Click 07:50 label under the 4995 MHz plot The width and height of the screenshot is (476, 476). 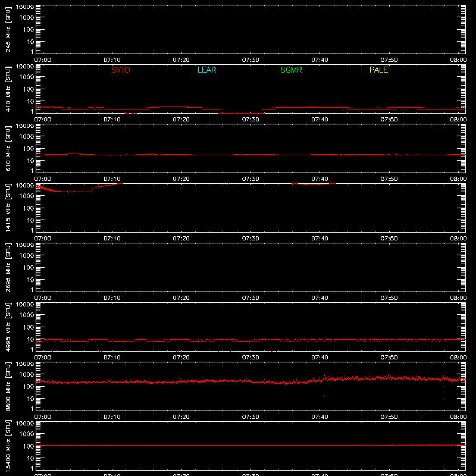(x=389, y=358)
